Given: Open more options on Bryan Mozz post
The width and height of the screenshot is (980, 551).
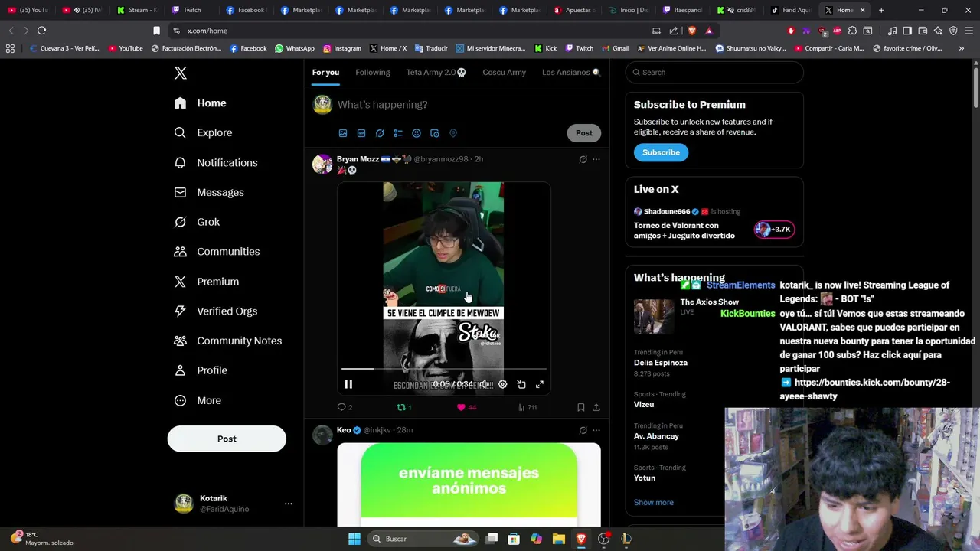Looking at the screenshot, I should coord(596,159).
